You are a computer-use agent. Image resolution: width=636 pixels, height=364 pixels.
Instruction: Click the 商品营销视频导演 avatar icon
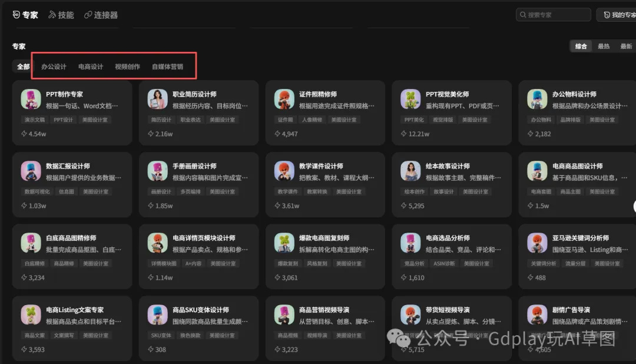pyautogui.click(x=284, y=315)
